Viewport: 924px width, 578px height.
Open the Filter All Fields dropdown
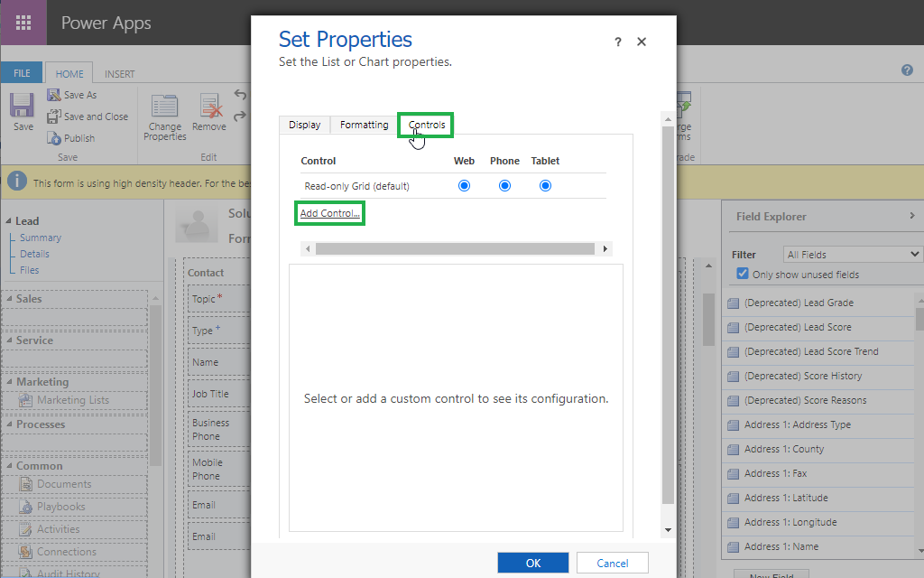(852, 255)
